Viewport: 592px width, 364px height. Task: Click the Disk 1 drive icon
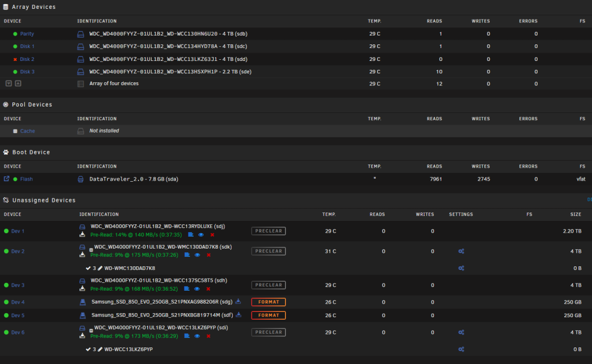(81, 46)
